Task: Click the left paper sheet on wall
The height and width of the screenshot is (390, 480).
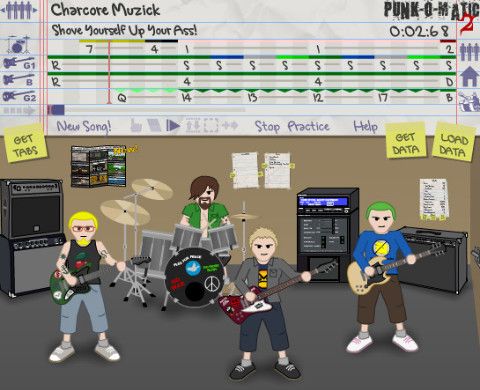Action: pyautogui.click(x=245, y=171)
